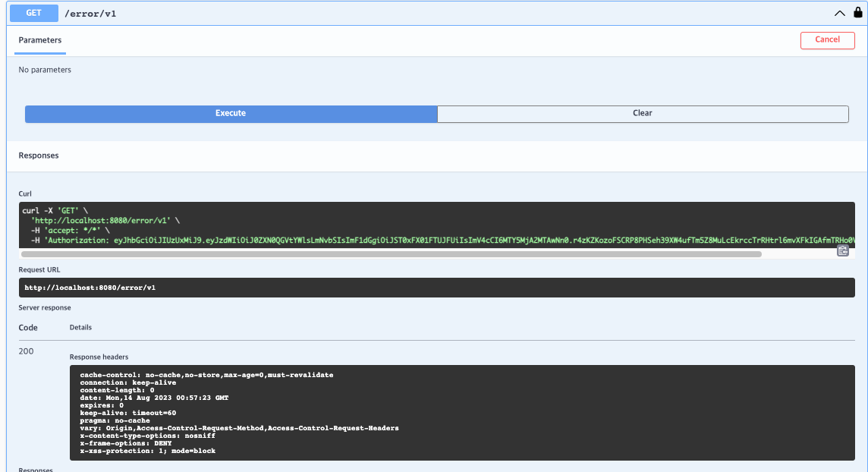The width and height of the screenshot is (868, 472).
Task: Click the 'pragma: no-cache' header line
Action: coord(115,420)
